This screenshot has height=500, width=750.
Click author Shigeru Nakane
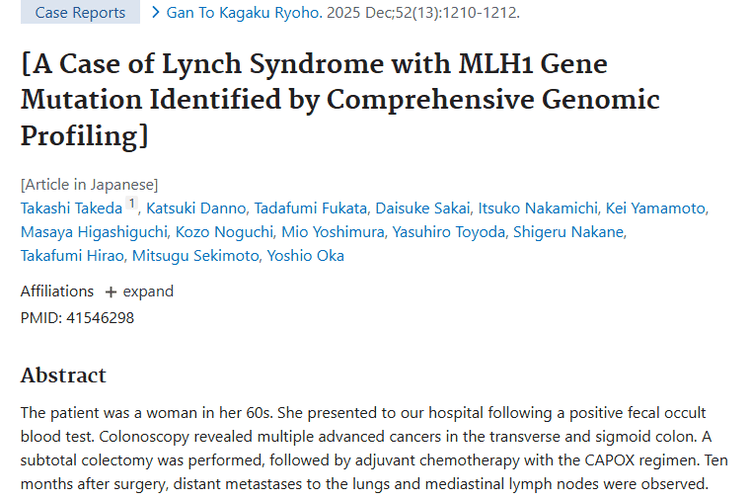coord(569,232)
